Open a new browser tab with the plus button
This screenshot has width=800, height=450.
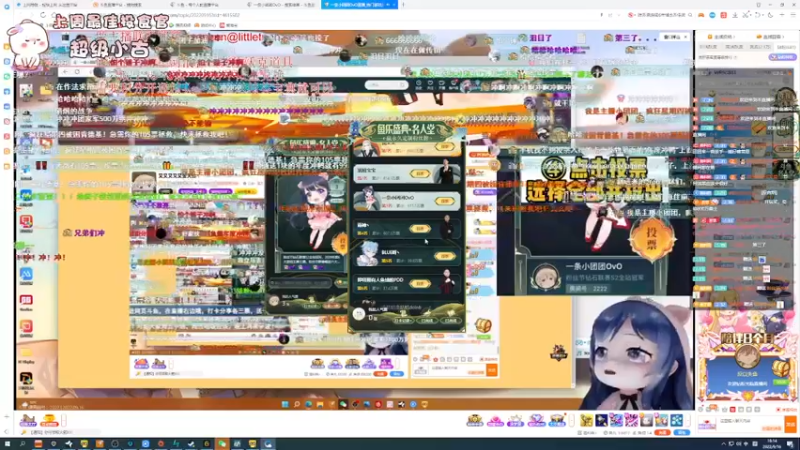point(404,5)
